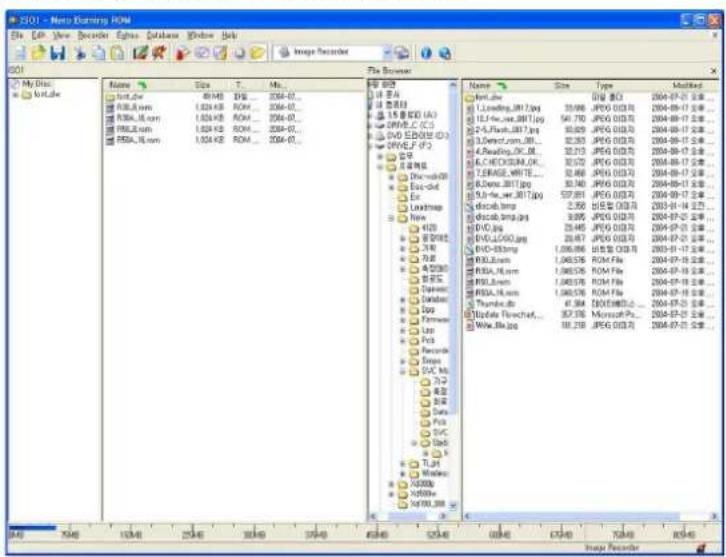The image size is (726, 557).
Task: Expand the Esc-dvd folder node
Action: pyautogui.click(x=391, y=187)
